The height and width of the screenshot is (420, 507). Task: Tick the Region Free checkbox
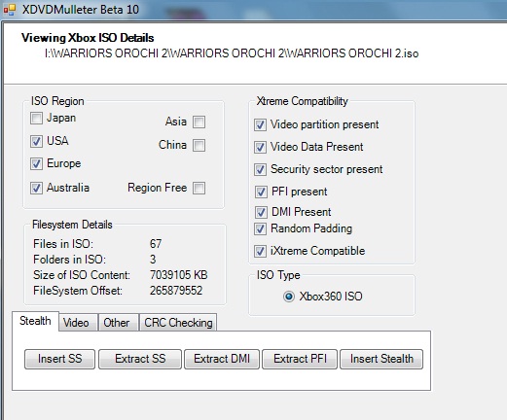199,188
